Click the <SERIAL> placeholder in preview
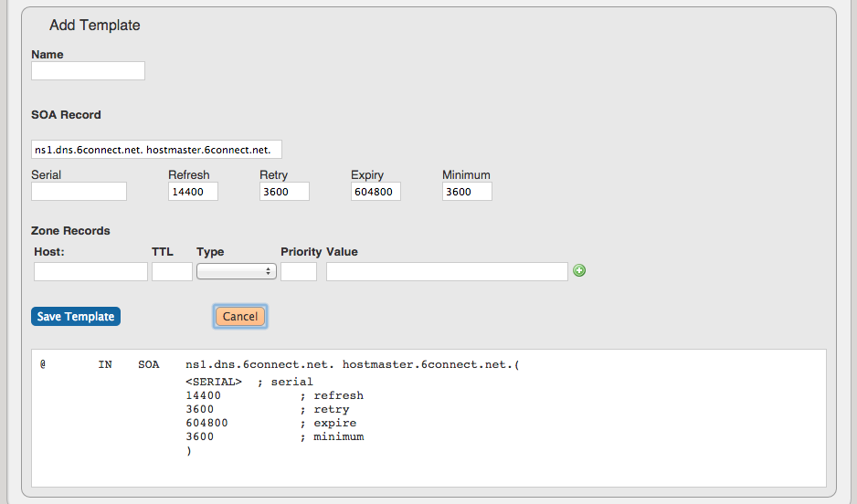 (213, 382)
